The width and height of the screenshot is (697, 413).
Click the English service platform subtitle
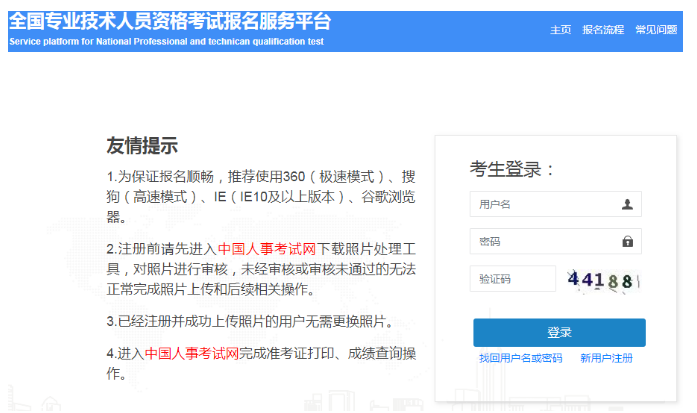166,43
